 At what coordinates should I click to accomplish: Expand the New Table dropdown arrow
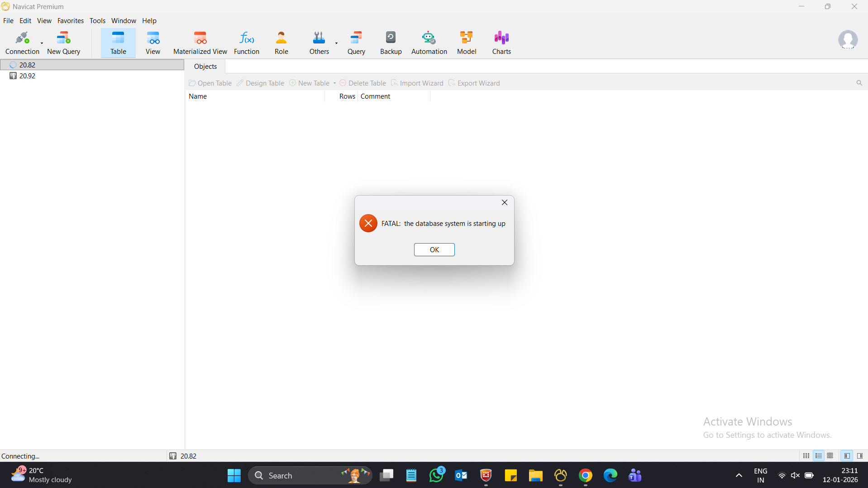click(x=334, y=83)
